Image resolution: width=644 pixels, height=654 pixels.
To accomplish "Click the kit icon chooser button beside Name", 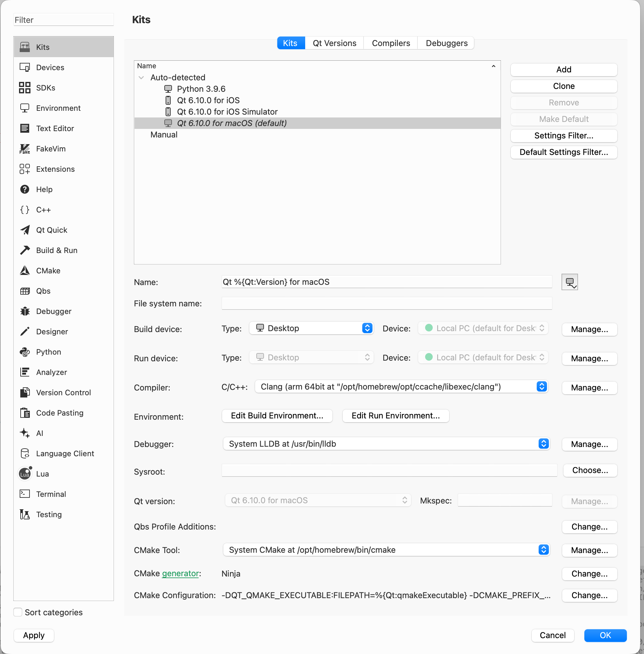I will tap(569, 282).
